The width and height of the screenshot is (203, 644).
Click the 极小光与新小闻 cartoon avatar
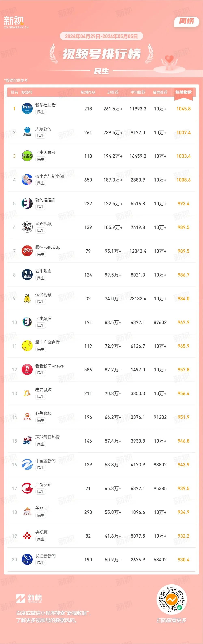[27, 180]
